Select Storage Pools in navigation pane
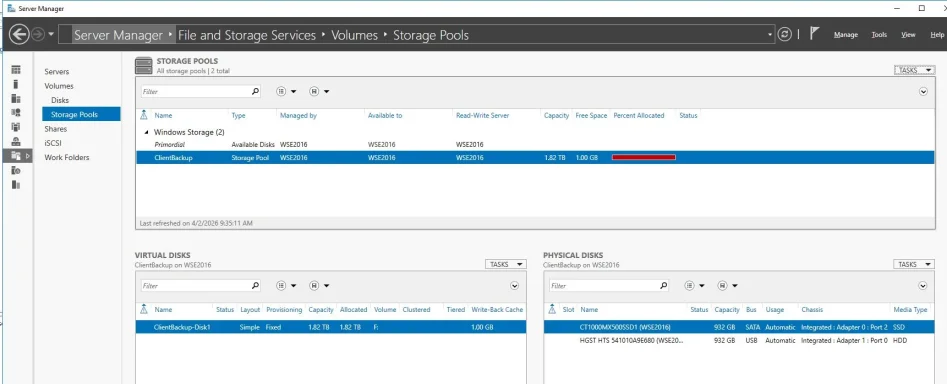Screen dimensions: 947x384 (x=81, y=114)
